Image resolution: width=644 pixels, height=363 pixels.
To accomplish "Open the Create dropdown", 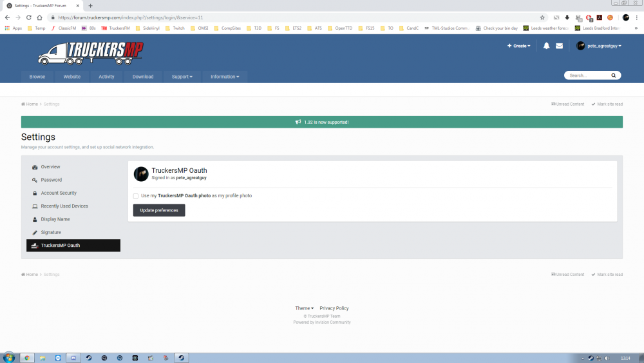I will 519,46.
